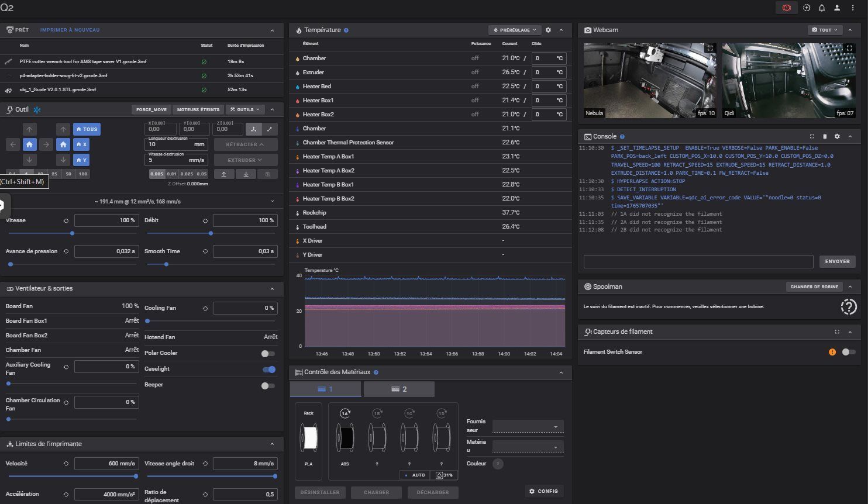Toggle the Filament Switch Sensor
This screenshot has width=868, height=504.
pyautogui.click(x=848, y=352)
